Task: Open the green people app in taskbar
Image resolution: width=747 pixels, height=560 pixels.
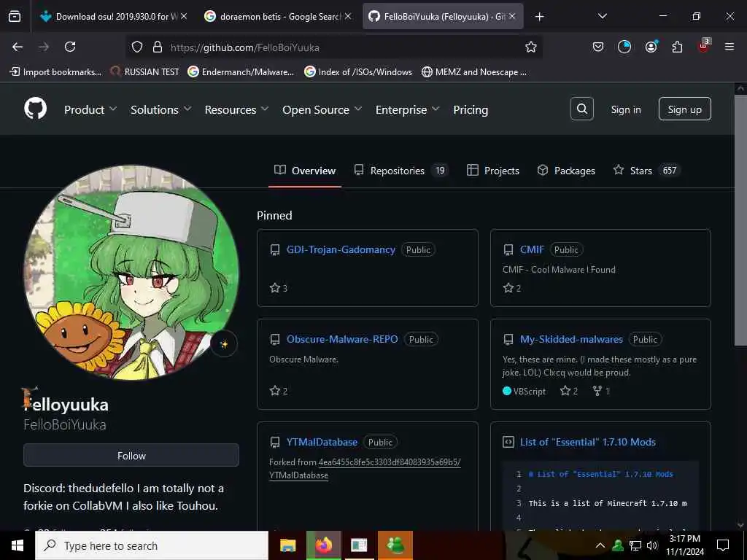Action: coord(395,545)
